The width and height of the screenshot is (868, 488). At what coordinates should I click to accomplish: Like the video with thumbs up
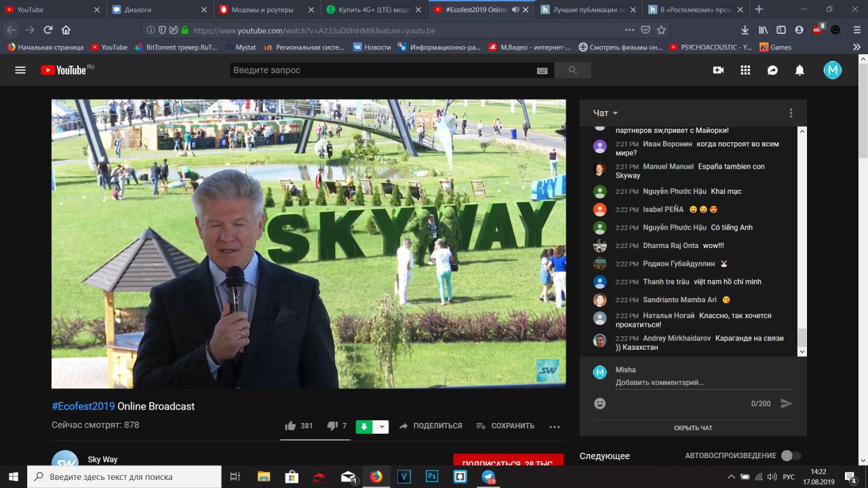point(290,426)
